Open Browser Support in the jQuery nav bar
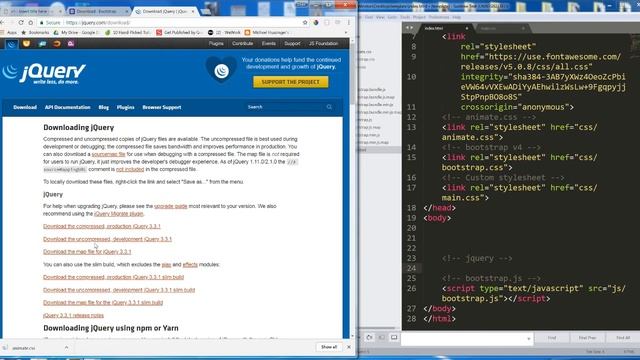Screen dimensions: 640x360 (x=162, y=107)
